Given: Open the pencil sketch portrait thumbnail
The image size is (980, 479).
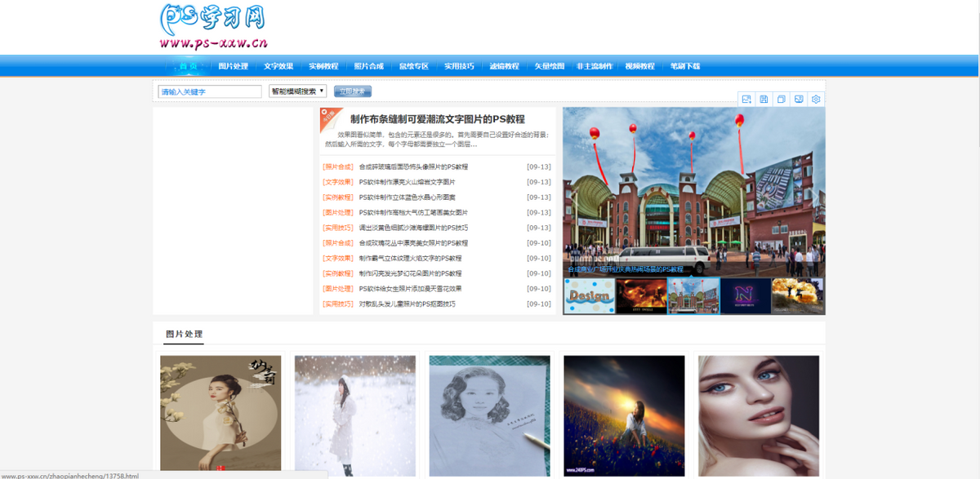Looking at the screenshot, I should 490,415.
